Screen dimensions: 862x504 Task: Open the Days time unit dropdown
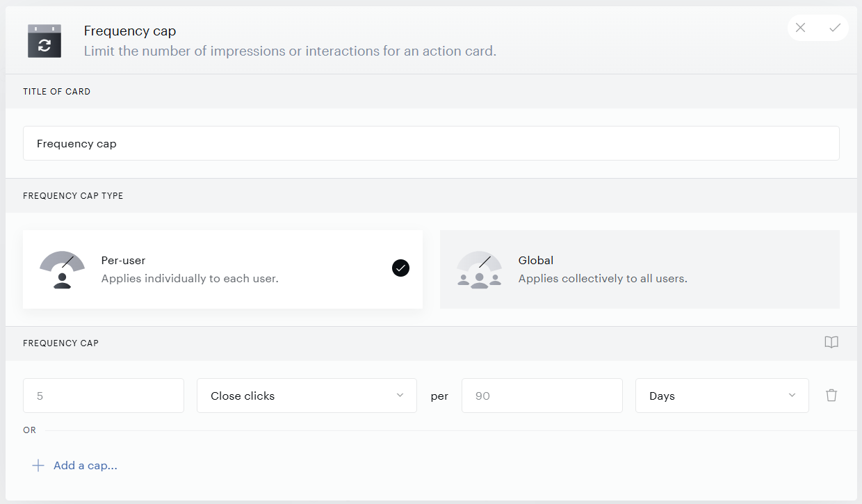[x=722, y=396]
